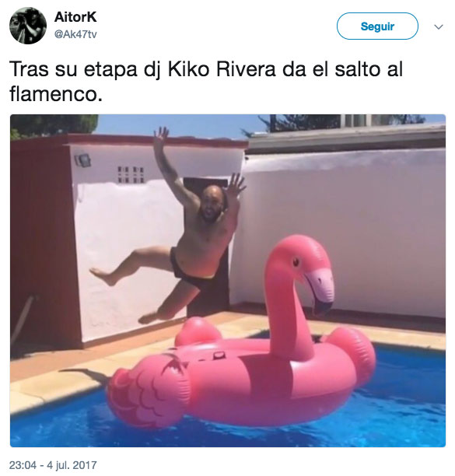This screenshot has height=476, width=455.
Task: Click the word "flamenco." in the tweet
Action: coord(56,94)
